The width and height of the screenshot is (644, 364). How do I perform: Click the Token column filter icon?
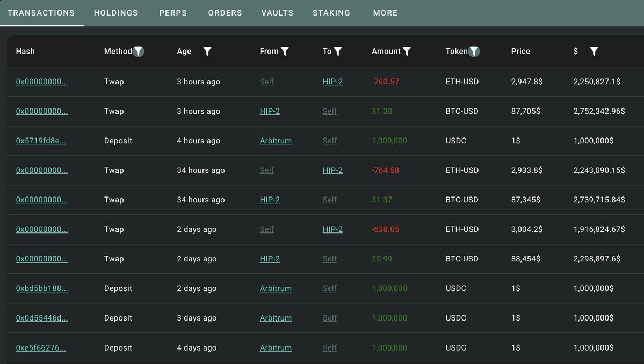click(474, 52)
